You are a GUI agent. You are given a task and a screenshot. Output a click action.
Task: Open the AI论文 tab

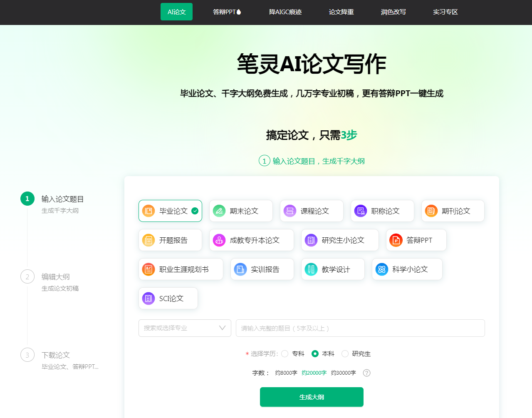(x=176, y=12)
